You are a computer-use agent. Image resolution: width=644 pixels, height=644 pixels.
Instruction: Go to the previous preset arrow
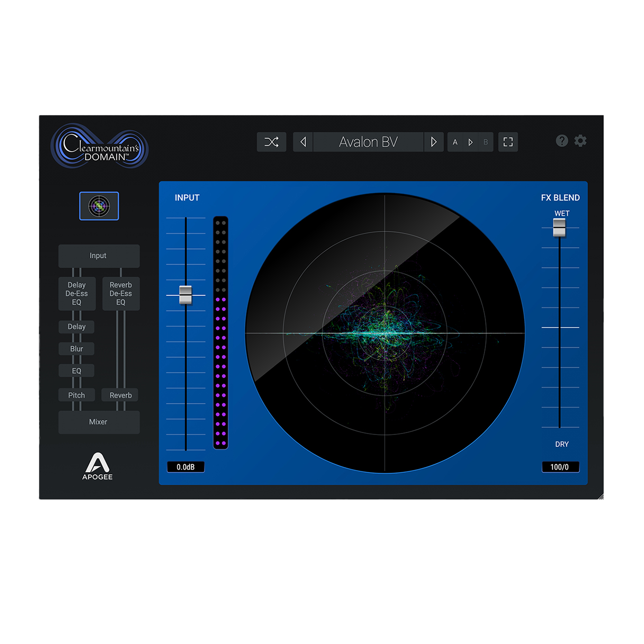[x=303, y=142]
